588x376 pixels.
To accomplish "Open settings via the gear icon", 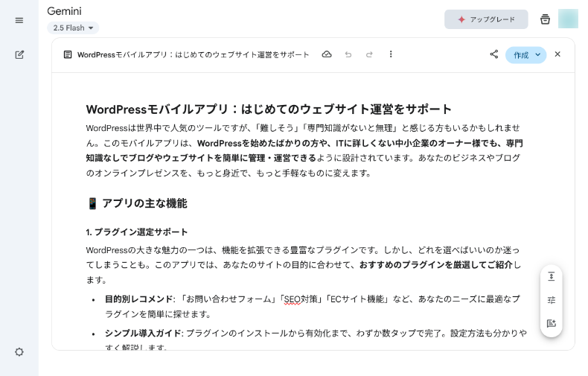I will click(19, 352).
